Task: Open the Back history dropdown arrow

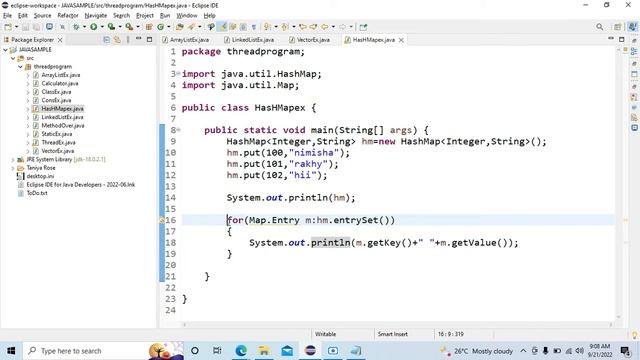Action: click(x=333, y=27)
